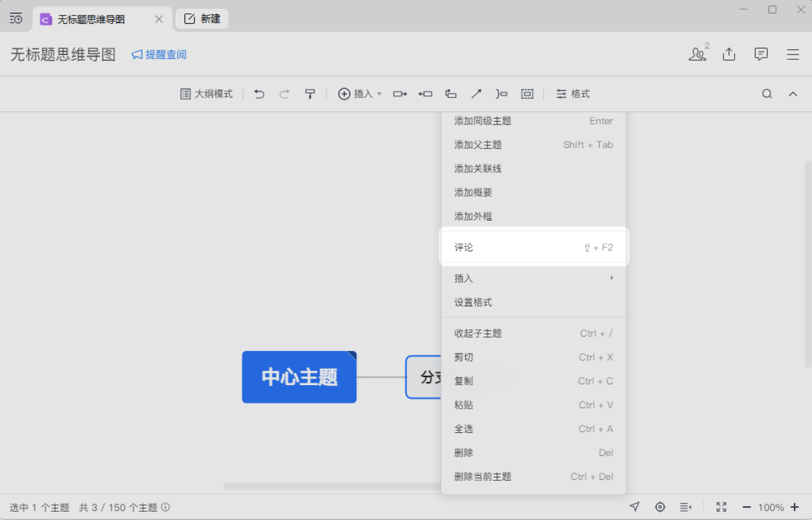
Task: Click the 无标题思维导图 document title
Action: 63,54
